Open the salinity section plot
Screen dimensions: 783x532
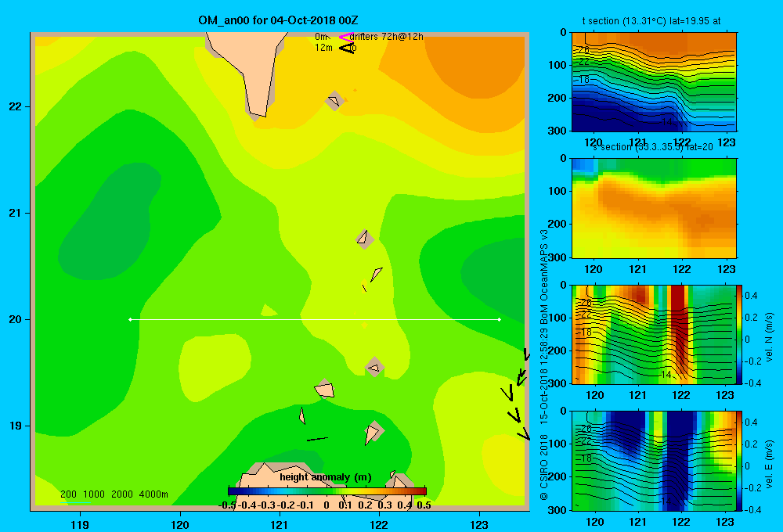654,208
